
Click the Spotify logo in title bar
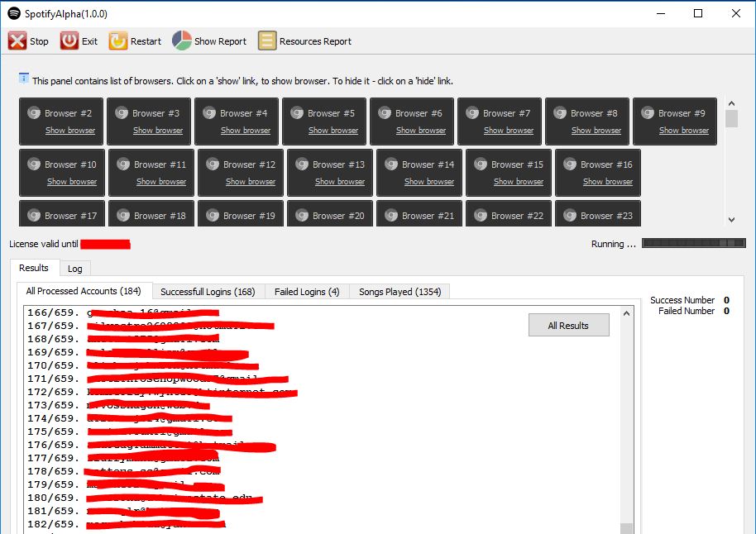[14, 13]
